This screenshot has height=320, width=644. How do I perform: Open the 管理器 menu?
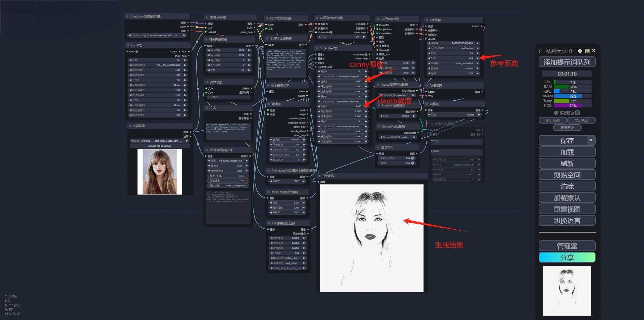pos(567,246)
